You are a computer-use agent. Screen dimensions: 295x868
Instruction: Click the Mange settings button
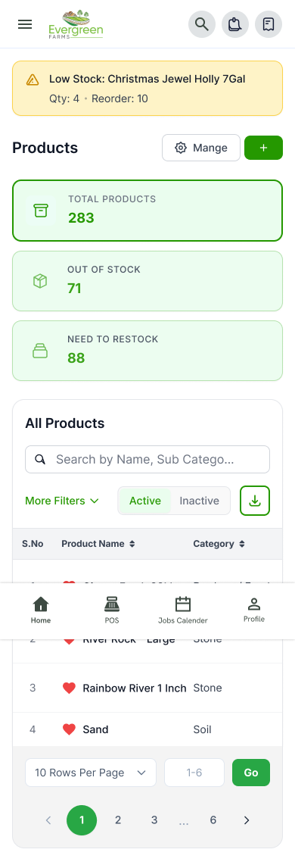201,148
